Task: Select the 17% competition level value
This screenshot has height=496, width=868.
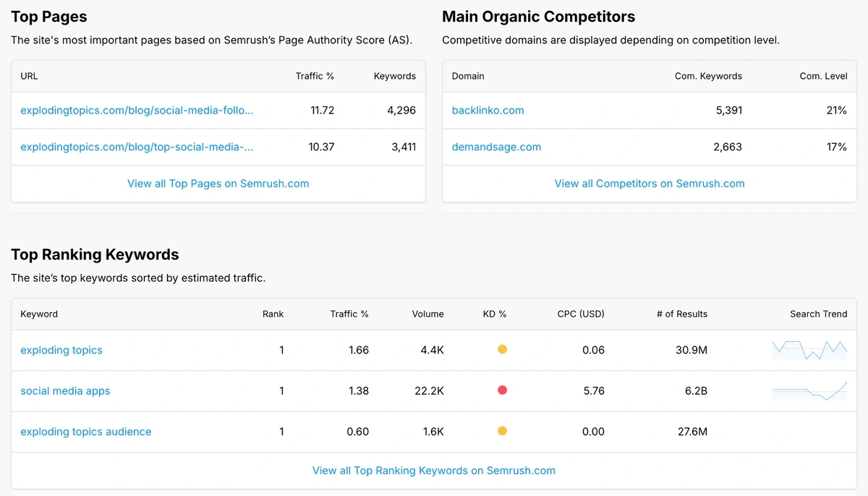Action: tap(837, 147)
